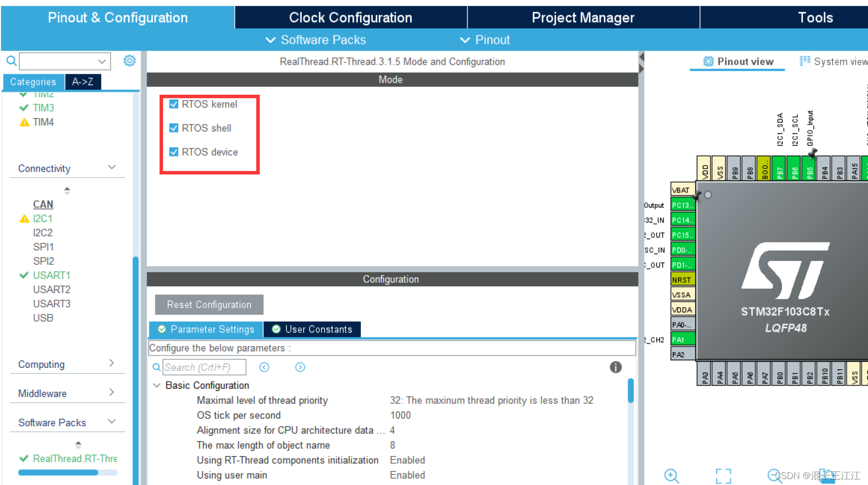Switch to Pinout & Configuration tab

pyautogui.click(x=118, y=17)
